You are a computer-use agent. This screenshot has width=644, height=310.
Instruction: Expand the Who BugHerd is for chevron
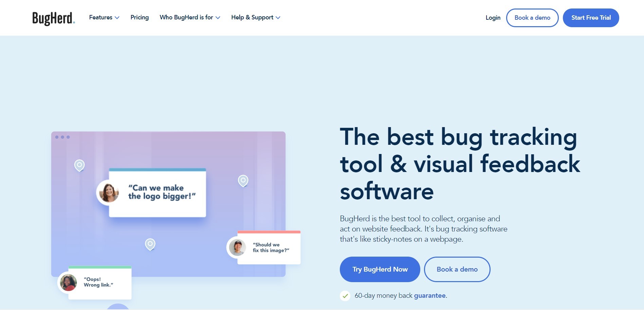(x=218, y=18)
